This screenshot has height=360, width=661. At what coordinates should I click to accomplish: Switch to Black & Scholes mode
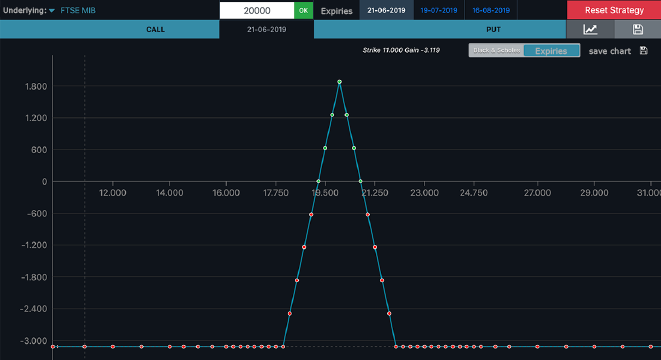tap(496, 51)
